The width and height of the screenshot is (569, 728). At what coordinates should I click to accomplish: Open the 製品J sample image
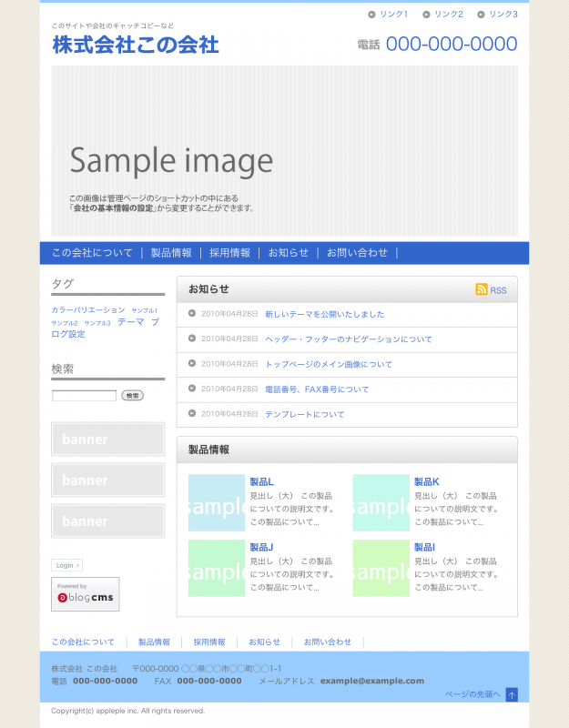point(217,569)
